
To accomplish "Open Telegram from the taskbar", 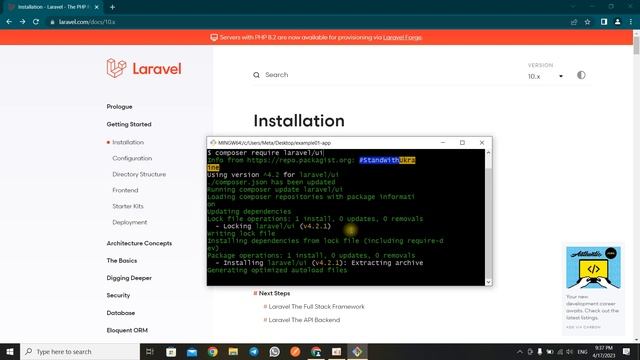I will [x=254, y=351].
